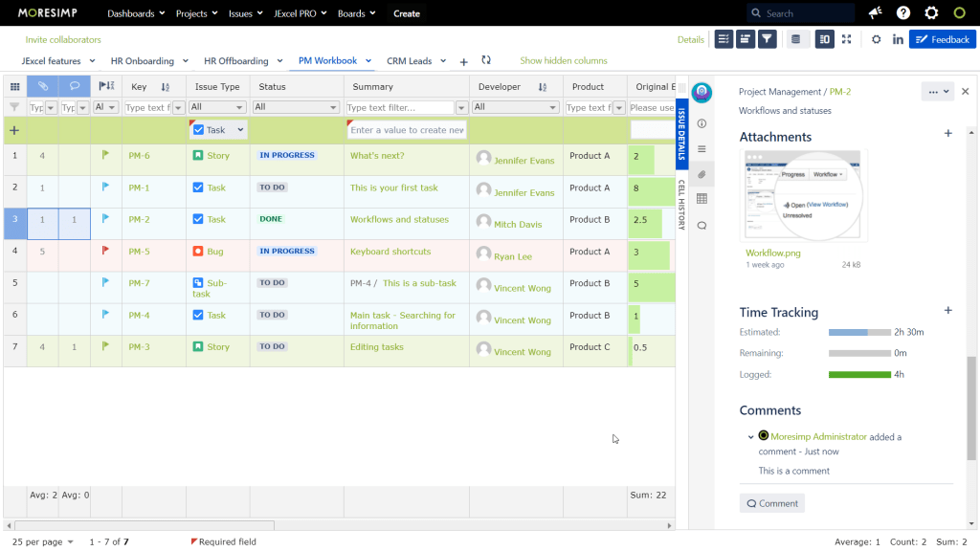Toggle the green flag on row PM-6
The image size is (980, 551).
pyautogui.click(x=107, y=155)
